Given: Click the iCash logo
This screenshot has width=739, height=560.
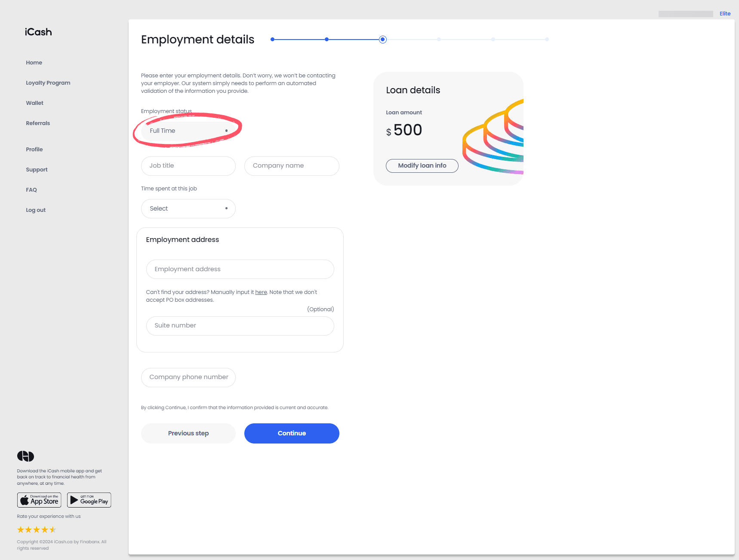Looking at the screenshot, I should coord(38,32).
